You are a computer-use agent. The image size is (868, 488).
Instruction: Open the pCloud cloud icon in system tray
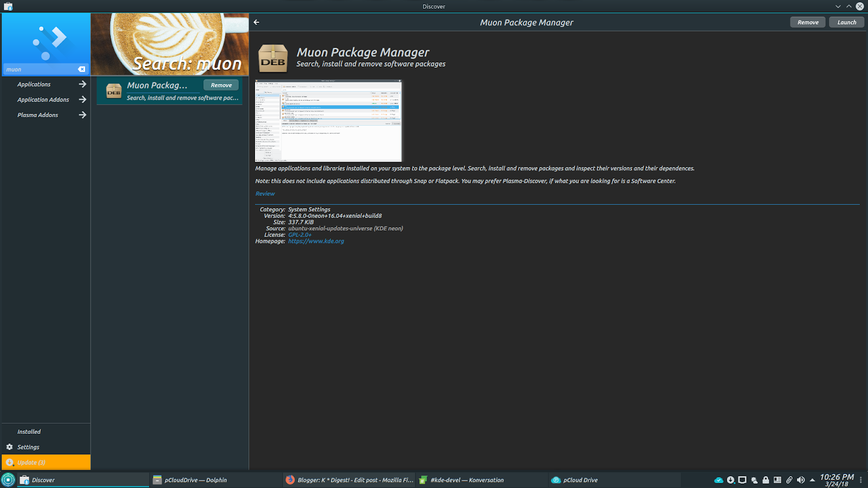718,480
